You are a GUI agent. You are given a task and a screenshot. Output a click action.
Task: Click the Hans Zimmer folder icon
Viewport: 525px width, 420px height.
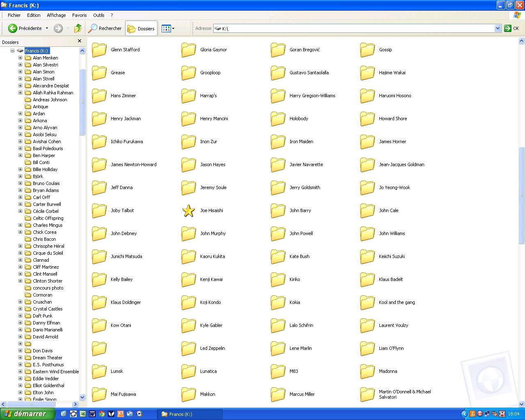click(99, 96)
